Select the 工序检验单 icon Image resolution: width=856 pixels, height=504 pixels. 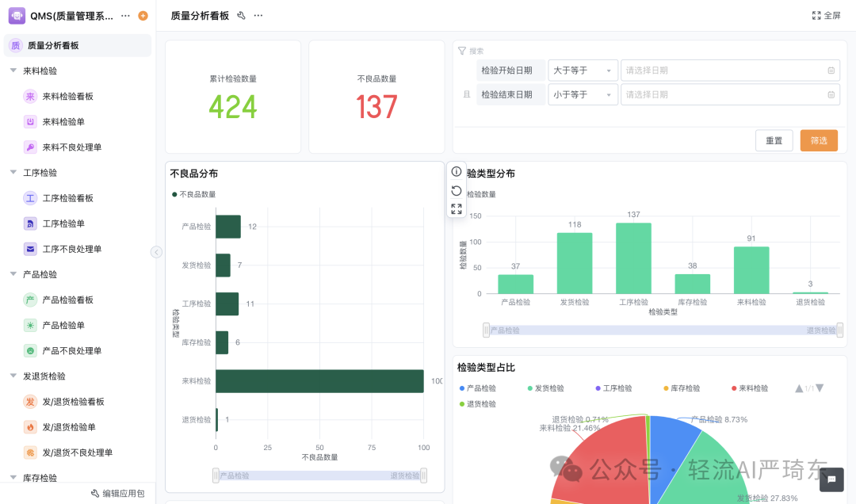coord(32,223)
